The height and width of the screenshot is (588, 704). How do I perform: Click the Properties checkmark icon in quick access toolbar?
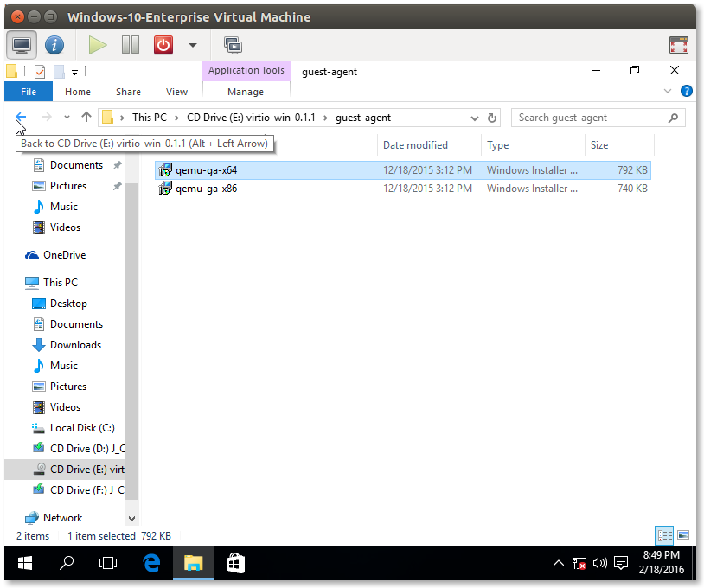click(x=40, y=72)
